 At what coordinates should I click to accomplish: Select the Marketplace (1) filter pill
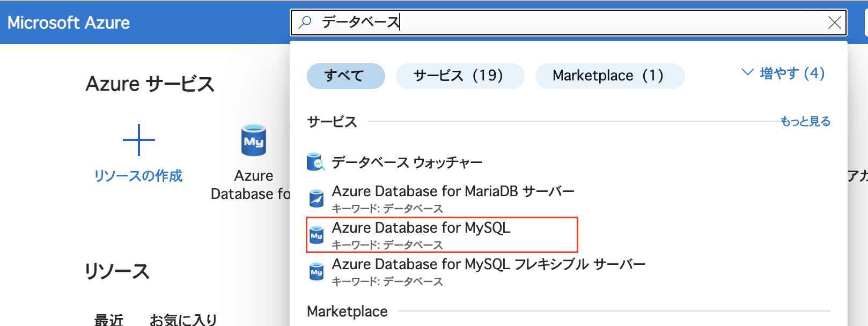click(609, 76)
